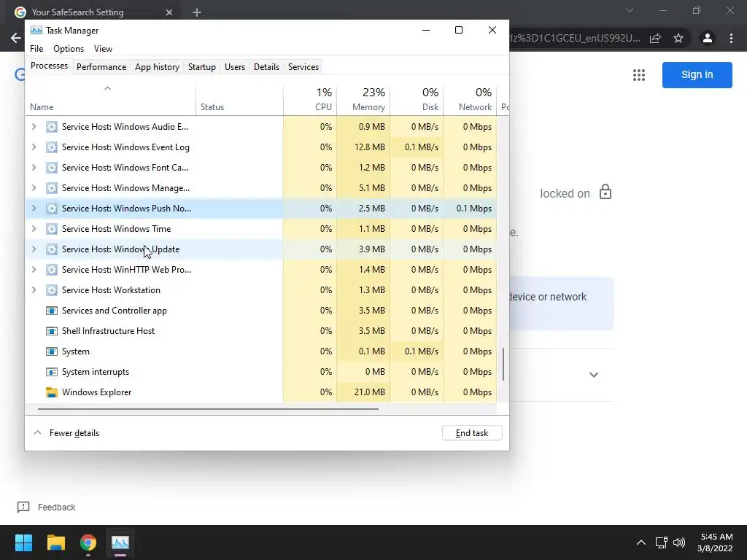Viewport: 747px width, 560px height.
Task: Click the gear icon beside Windows Font Ca...
Action: [x=52, y=168]
